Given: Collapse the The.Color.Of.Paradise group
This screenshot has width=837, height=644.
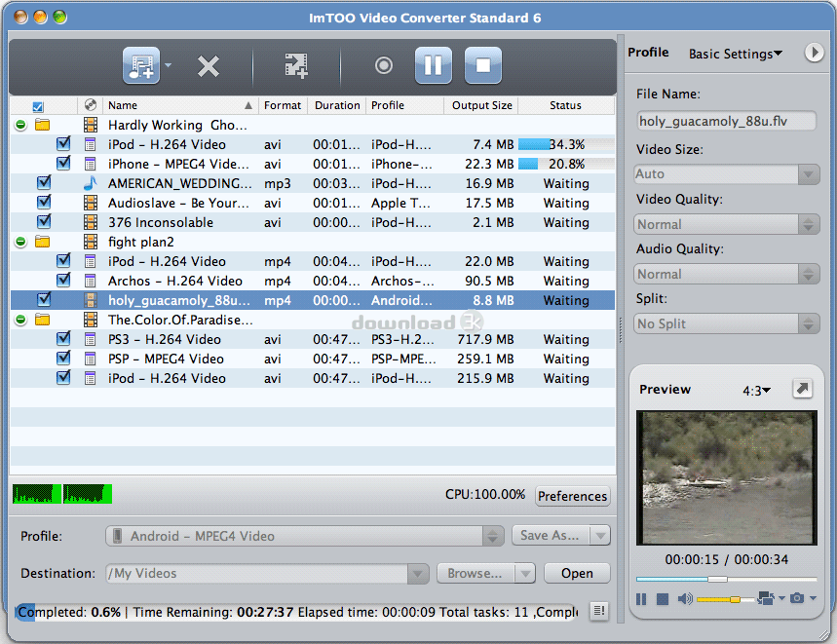Looking at the screenshot, I should tap(20, 320).
